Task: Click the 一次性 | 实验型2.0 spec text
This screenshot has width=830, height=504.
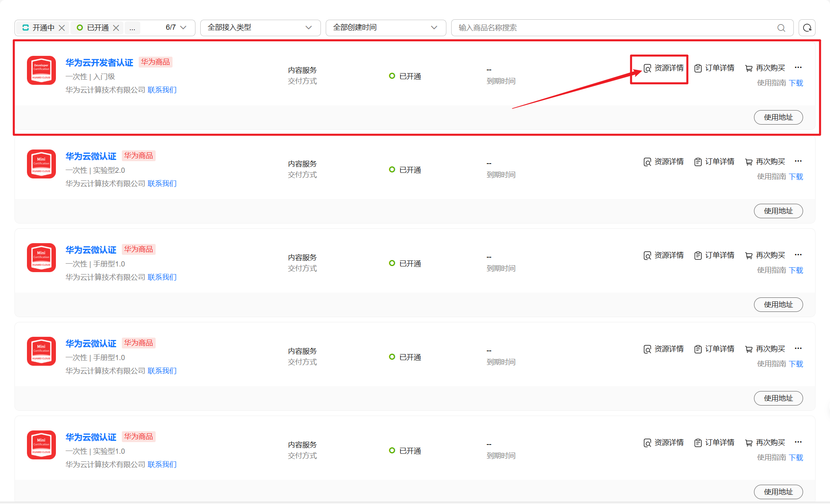Action: point(95,170)
